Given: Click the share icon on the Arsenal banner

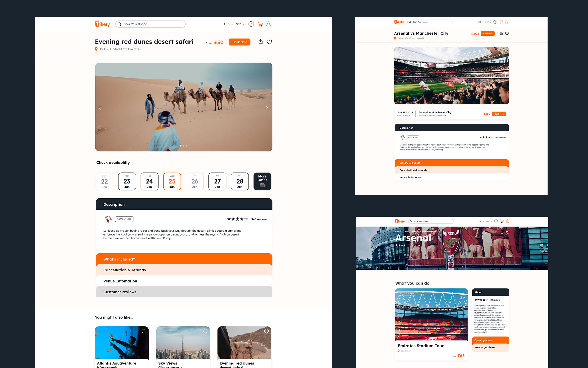Looking at the screenshot, I should [x=502, y=233].
